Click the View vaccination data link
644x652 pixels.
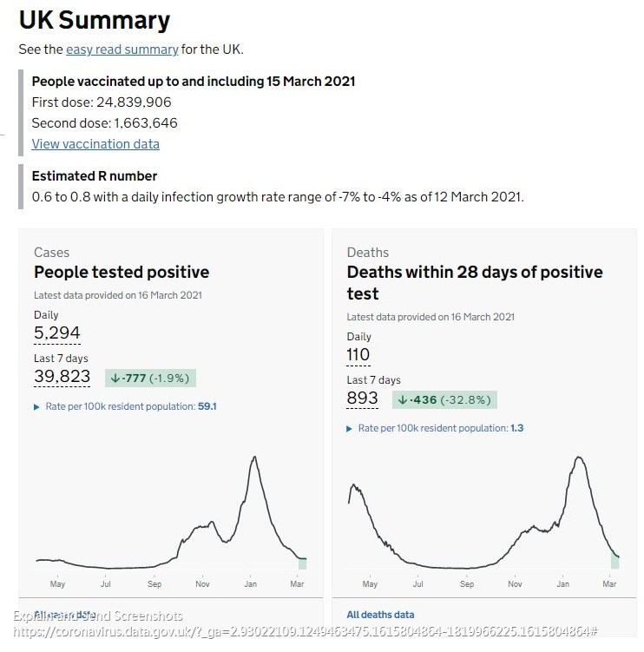click(x=95, y=144)
